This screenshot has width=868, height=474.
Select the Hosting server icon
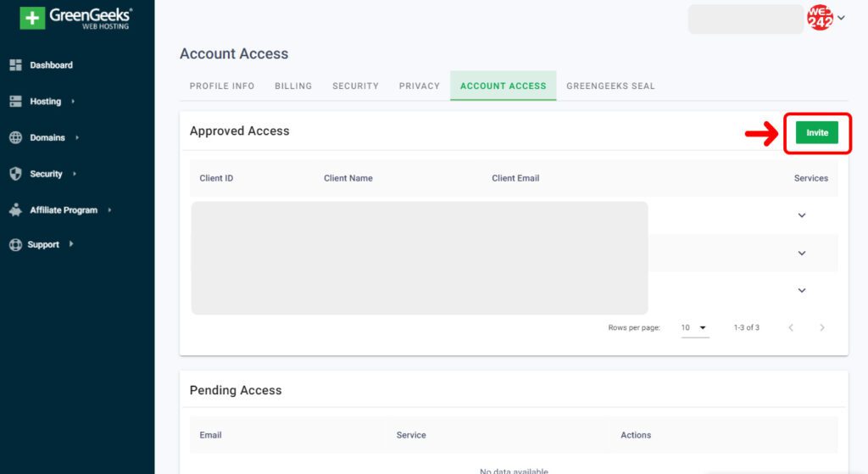click(15, 102)
